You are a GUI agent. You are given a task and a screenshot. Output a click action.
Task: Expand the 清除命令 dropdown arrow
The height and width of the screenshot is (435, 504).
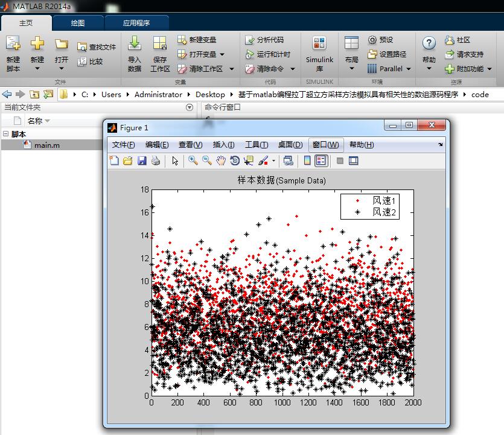pyautogui.click(x=293, y=69)
